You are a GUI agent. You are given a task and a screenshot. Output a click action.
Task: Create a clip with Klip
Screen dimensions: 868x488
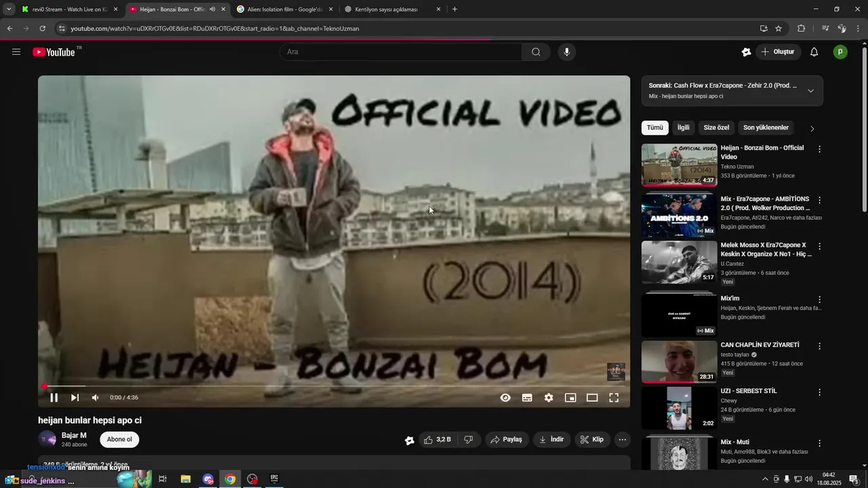click(592, 440)
